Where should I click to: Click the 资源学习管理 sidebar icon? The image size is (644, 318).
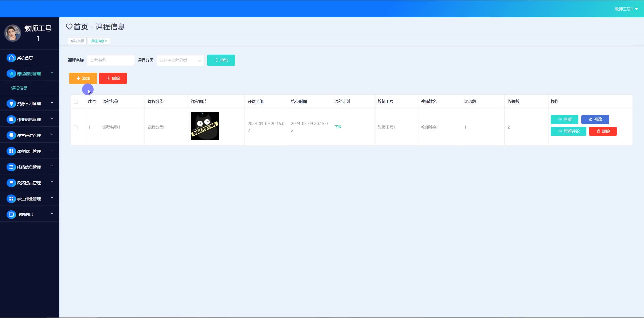(11, 104)
